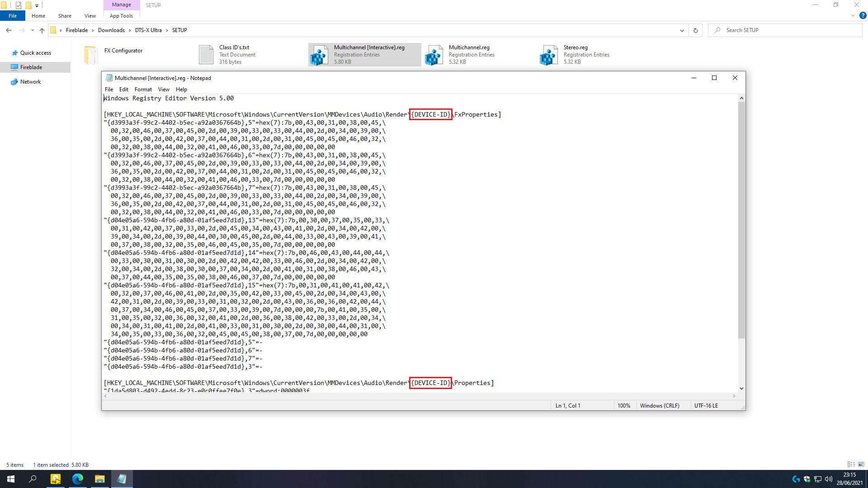Open File Explorer from the taskbar
The height and width of the screenshot is (488, 868).
tap(99, 479)
